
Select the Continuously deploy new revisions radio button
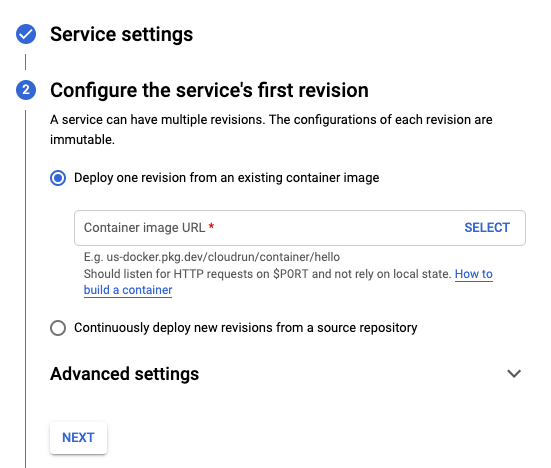[58, 328]
